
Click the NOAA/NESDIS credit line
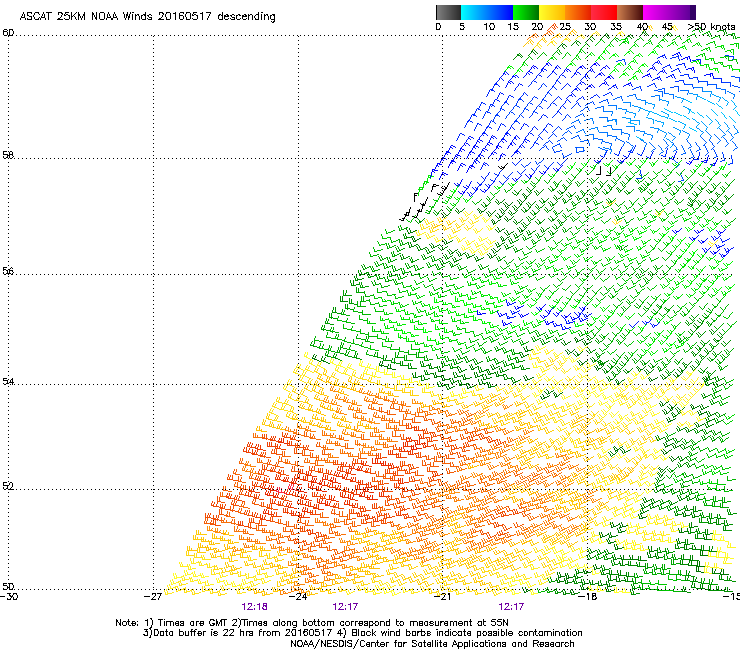432,644
